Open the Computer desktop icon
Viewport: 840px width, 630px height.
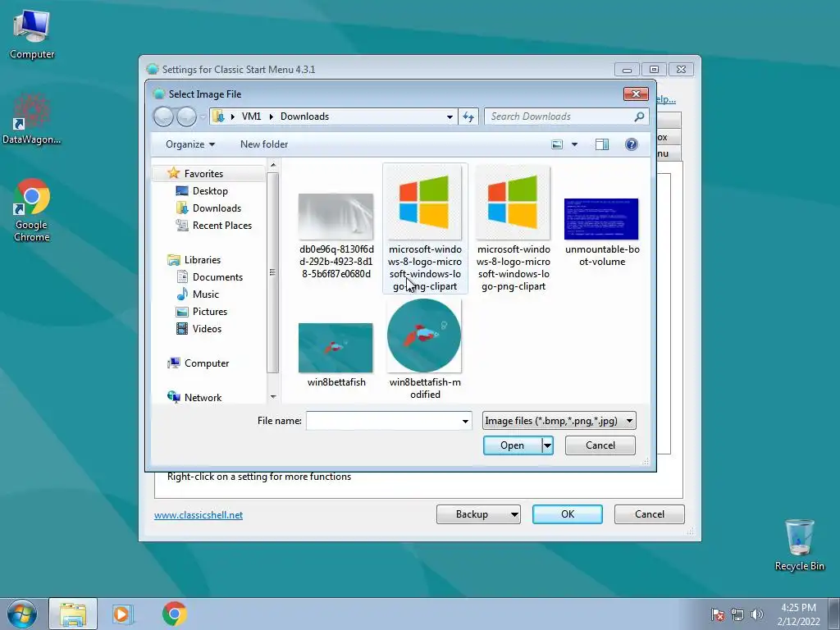(32, 34)
